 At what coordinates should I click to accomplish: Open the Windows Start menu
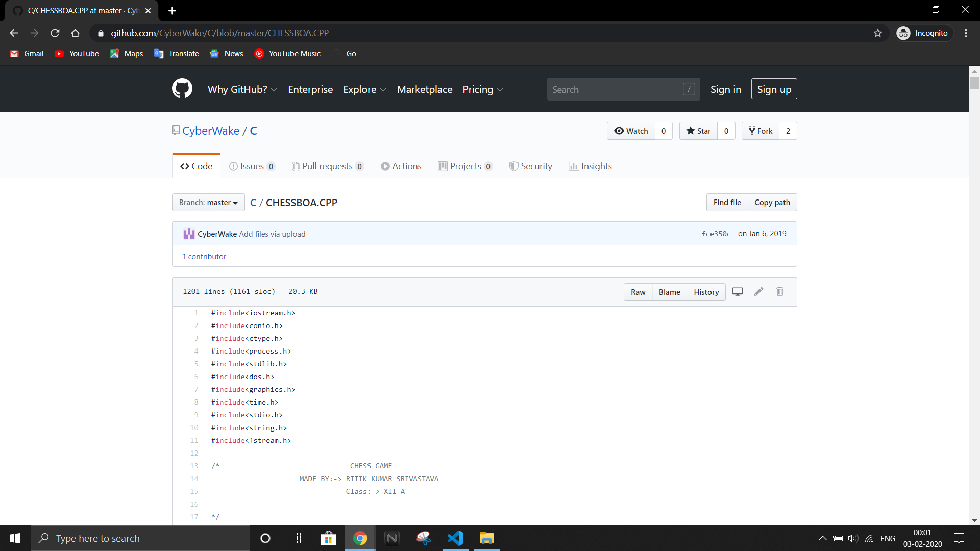pos(15,538)
